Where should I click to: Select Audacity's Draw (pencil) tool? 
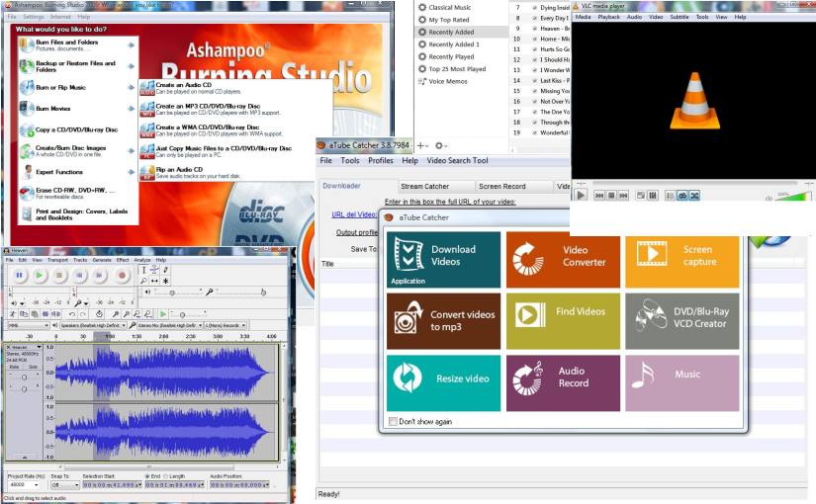(165, 270)
